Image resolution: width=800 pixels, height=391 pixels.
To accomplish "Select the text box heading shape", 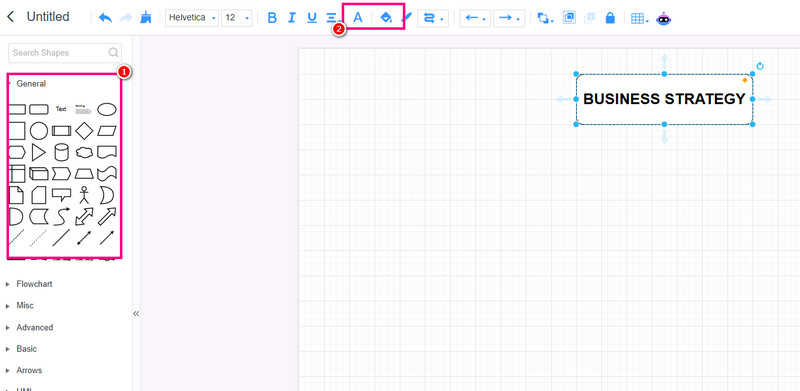I will [x=83, y=109].
